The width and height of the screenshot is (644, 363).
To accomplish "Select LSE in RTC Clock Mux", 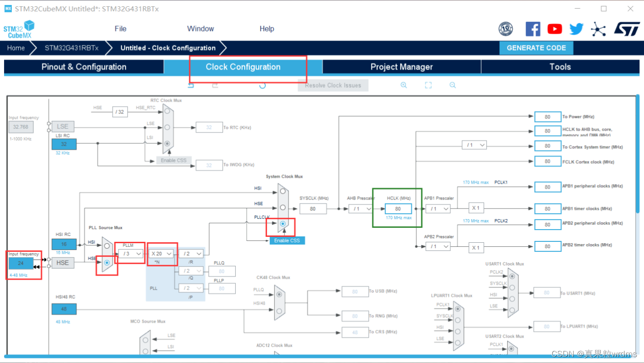I will pyautogui.click(x=167, y=127).
